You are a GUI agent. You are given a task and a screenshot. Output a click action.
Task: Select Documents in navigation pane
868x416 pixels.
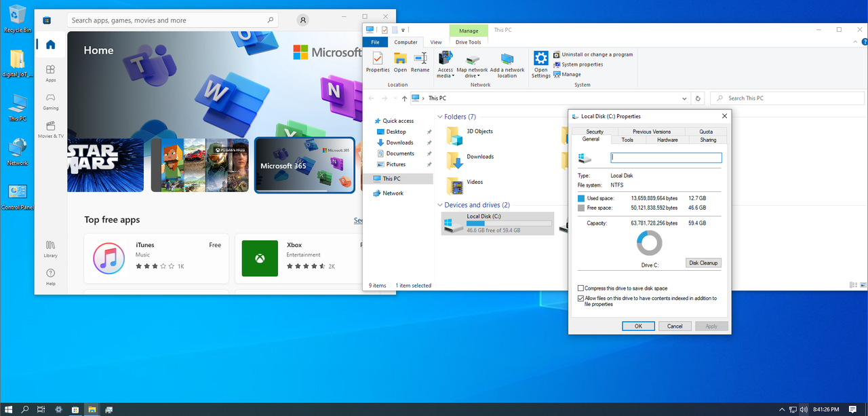[x=400, y=153]
